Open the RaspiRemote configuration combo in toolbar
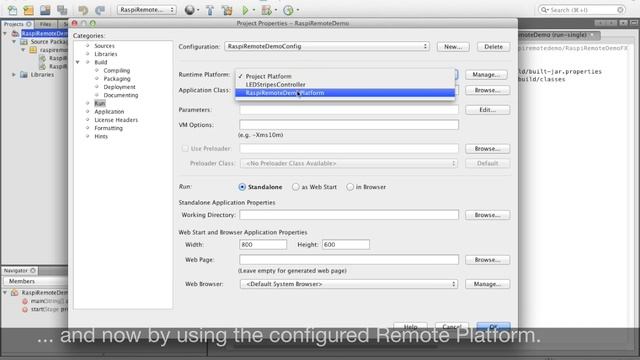The height and width of the screenshot is (360, 640). point(147,9)
